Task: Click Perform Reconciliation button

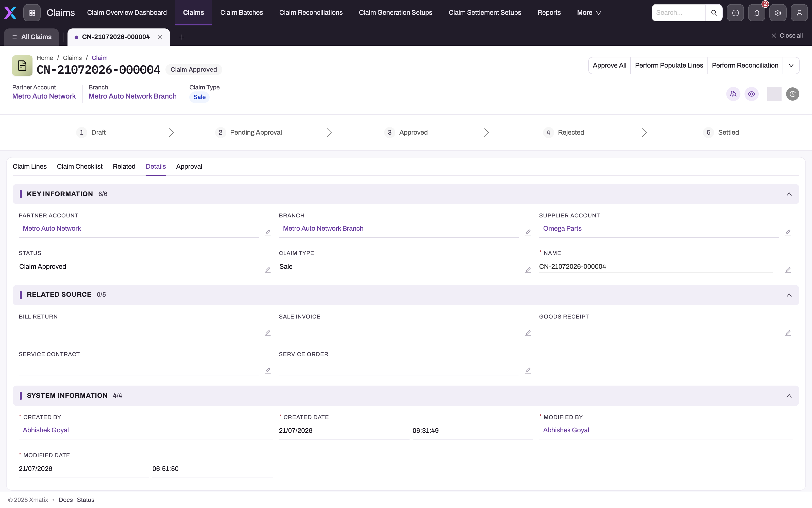Action: (x=745, y=66)
